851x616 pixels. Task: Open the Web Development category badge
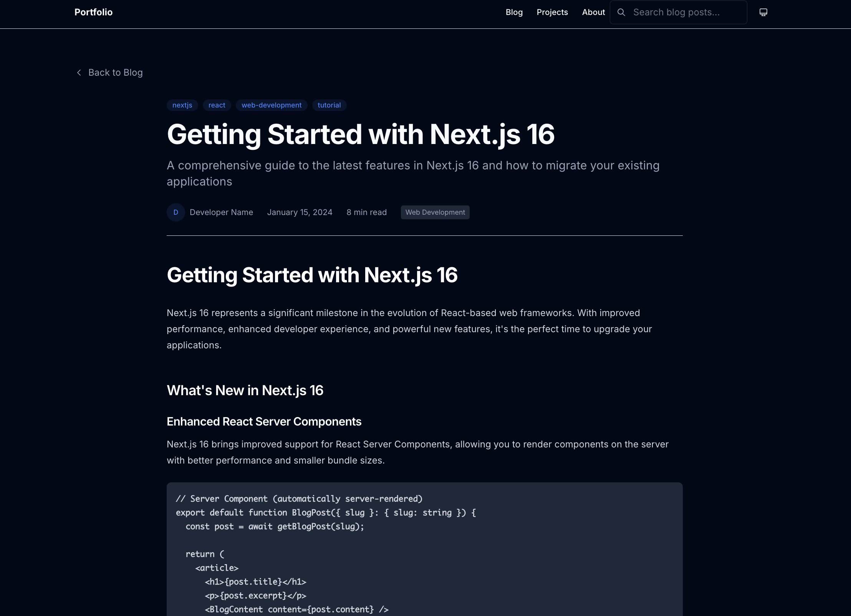(435, 212)
